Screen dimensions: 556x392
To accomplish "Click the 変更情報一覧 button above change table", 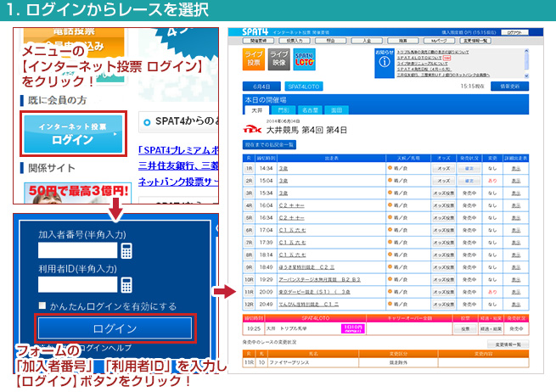I will point(508,344).
